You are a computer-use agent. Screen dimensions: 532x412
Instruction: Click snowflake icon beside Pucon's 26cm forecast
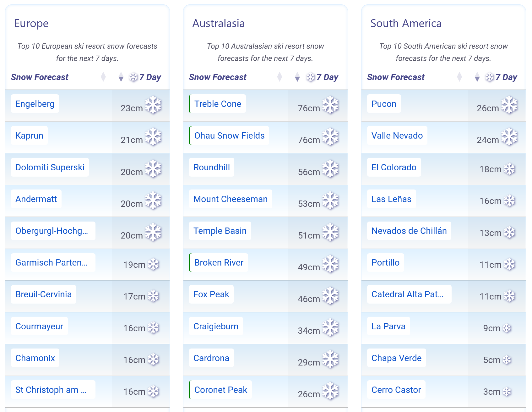(x=509, y=105)
